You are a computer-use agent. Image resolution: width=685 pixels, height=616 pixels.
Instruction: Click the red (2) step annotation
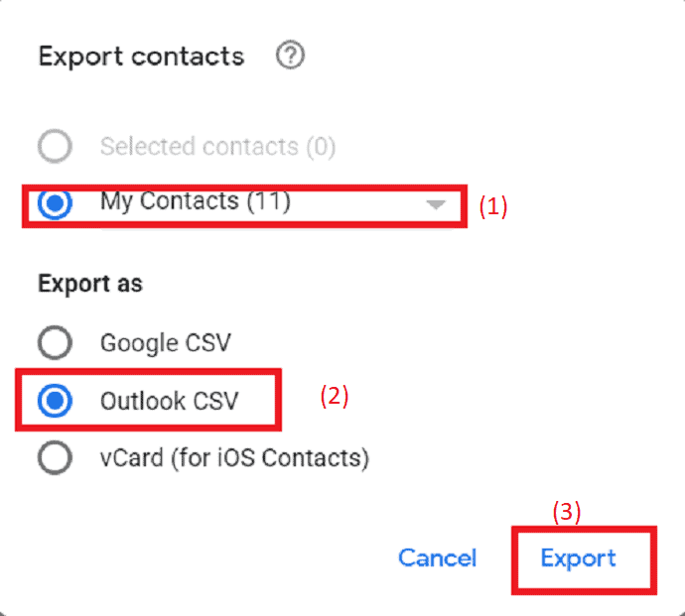(335, 396)
